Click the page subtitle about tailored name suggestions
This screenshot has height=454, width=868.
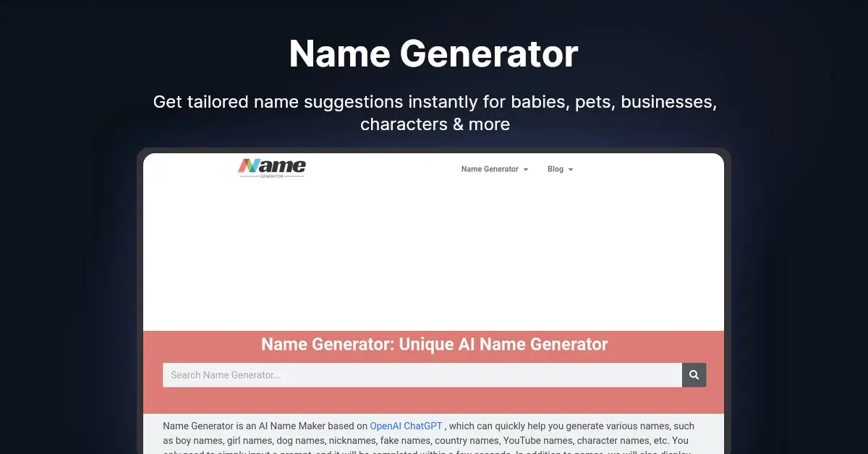(x=435, y=113)
